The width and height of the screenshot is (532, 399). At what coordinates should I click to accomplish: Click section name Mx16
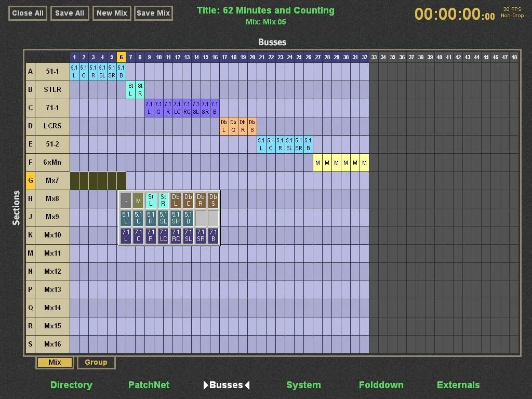(x=52, y=344)
